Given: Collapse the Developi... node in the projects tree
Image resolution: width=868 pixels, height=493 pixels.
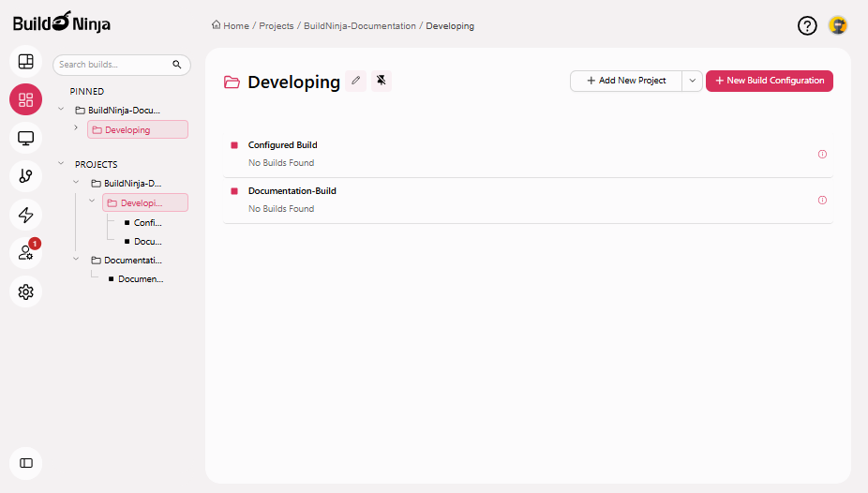Looking at the screenshot, I should [92, 201].
